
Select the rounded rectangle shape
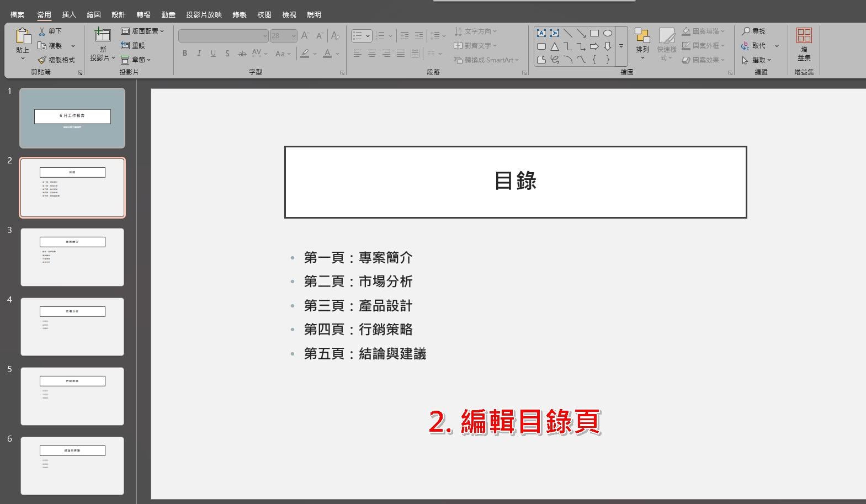(x=541, y=46)
